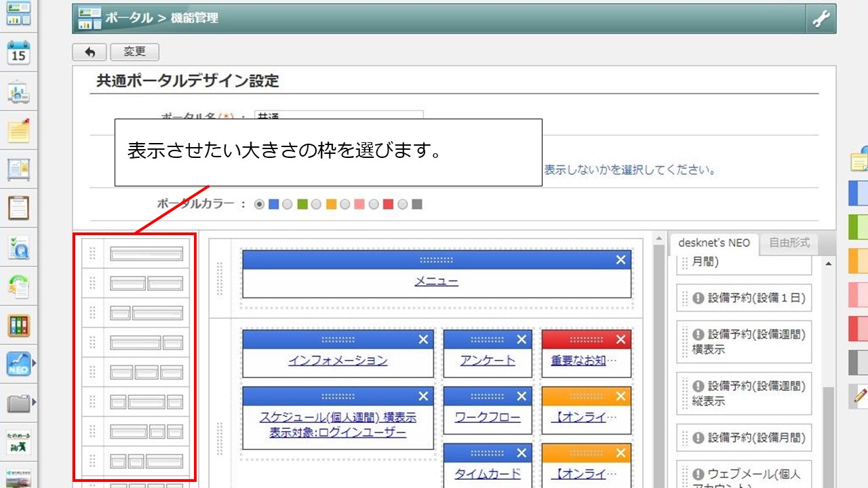The height and width of the screenshot is (488, 868).
Task: Close the ワークフロー widget
Action: tap(521, 396)
